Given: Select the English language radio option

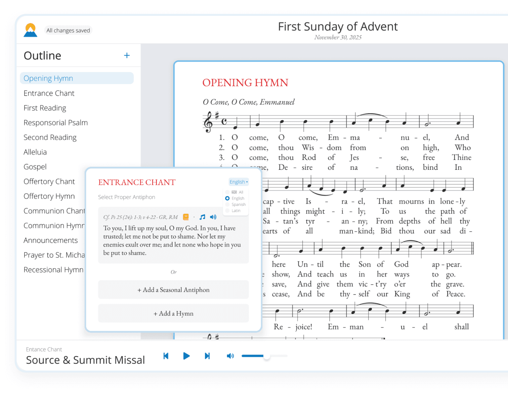Looking at the screenshot, I should pyautogui.click(x=227, y=198).
